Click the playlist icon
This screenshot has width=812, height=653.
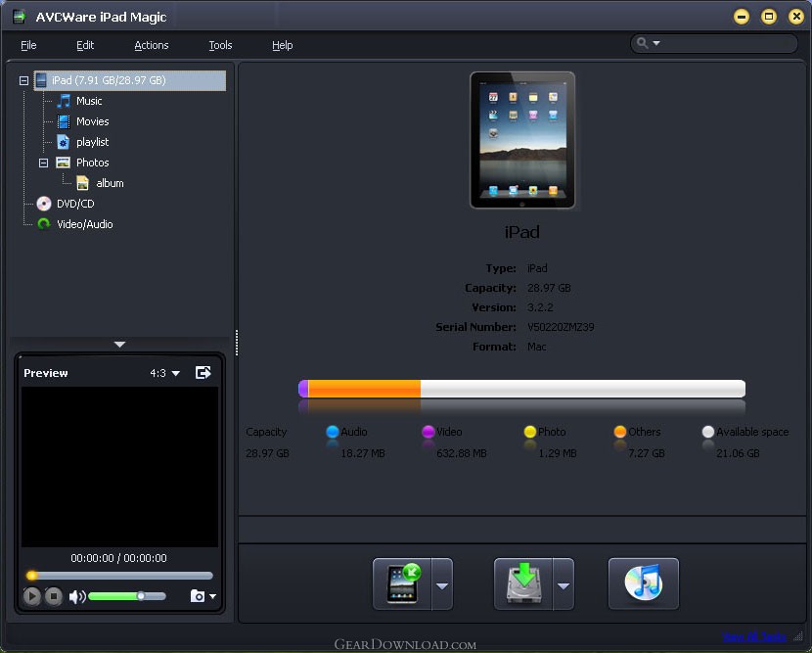coord(64,142)
